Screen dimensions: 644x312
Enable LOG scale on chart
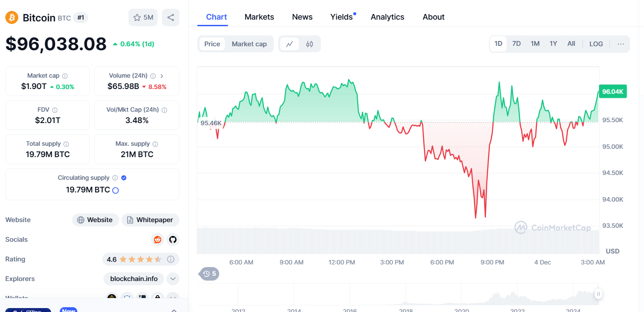(x=596, y=44)
